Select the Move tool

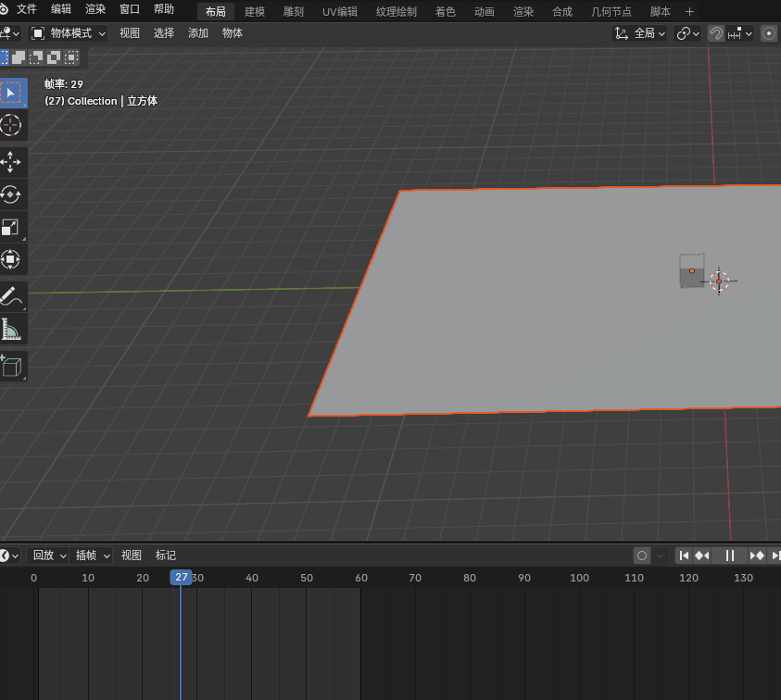pyautogui.click(x=11, y=162)
